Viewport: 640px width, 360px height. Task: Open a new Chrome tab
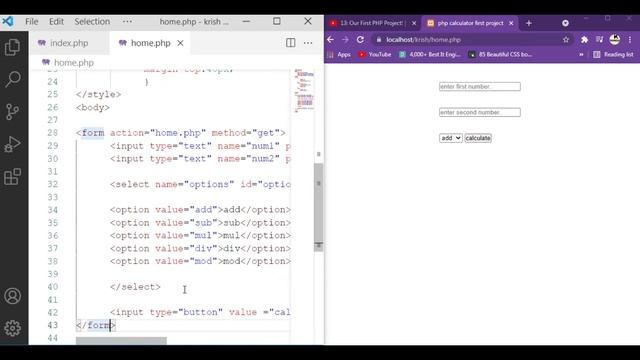[x=529, y=23]
